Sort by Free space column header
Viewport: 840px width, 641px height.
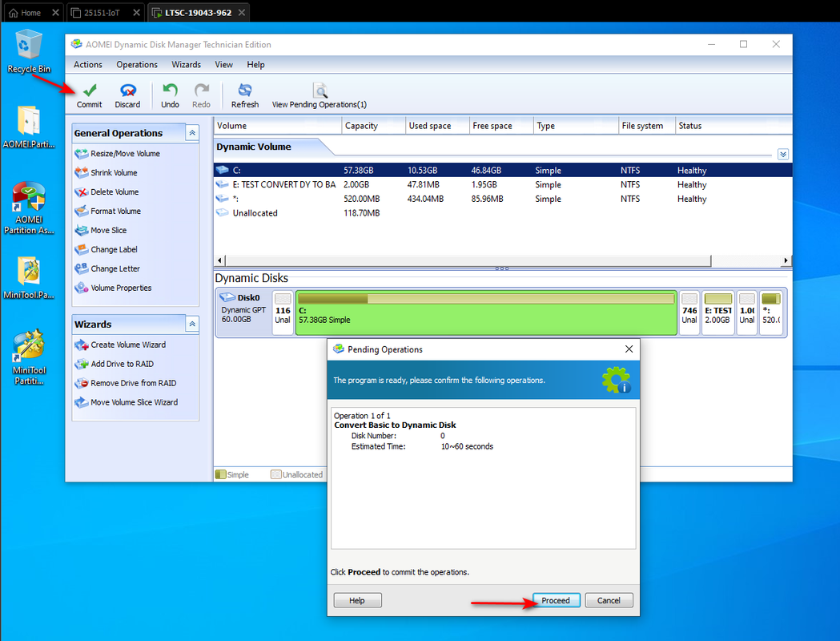click(501, 126)
